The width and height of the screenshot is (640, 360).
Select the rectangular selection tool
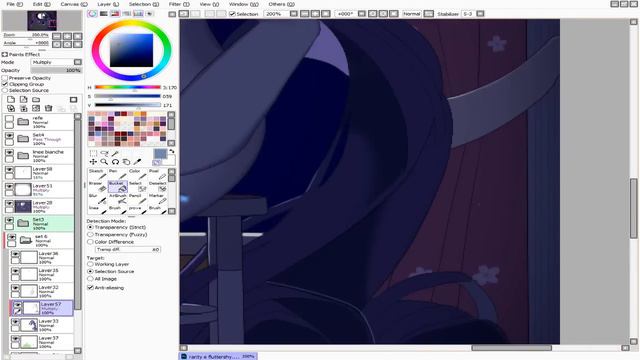click(x=93, y=153)
